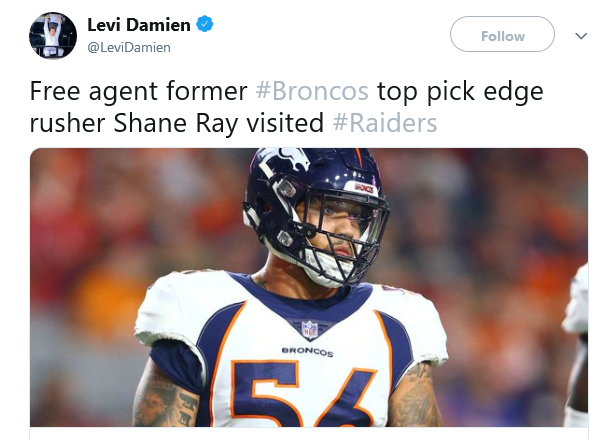
Task: Click the words "top pick edge"
Action: 460,91
